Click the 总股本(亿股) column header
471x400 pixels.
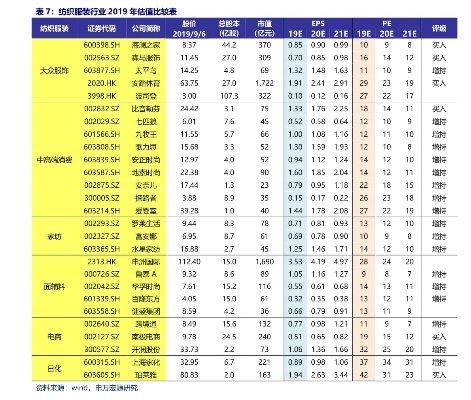pos(229,29)
